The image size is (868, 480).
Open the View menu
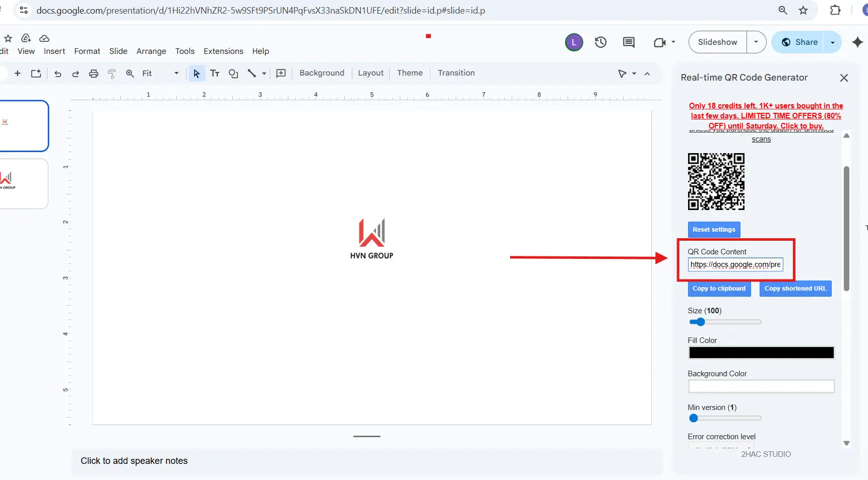point(26,51)
